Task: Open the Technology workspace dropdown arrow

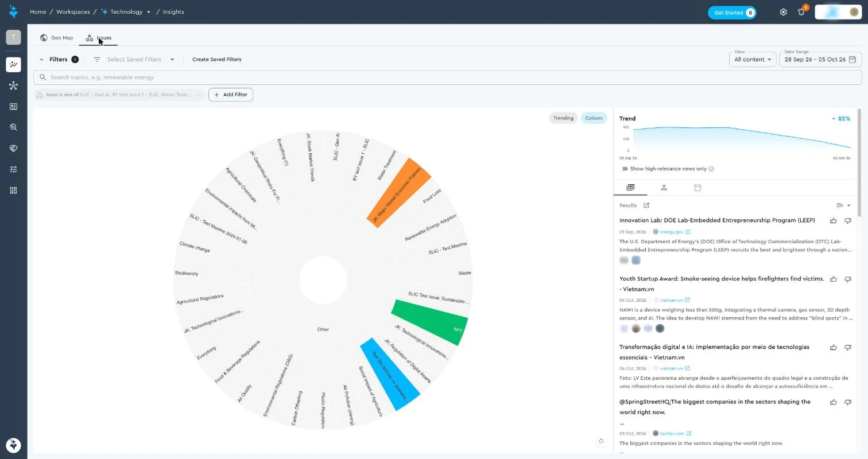Action: click(149, 12)
